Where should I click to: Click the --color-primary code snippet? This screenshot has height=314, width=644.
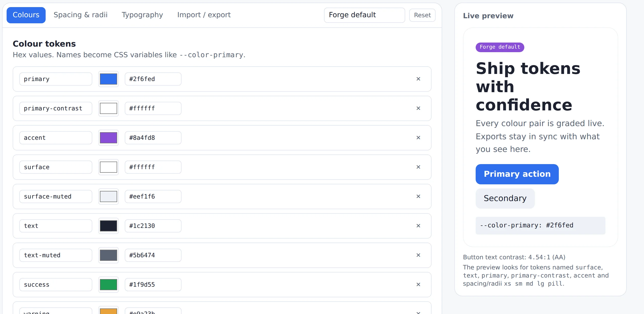pyautogui.click(x=540, y=226)
